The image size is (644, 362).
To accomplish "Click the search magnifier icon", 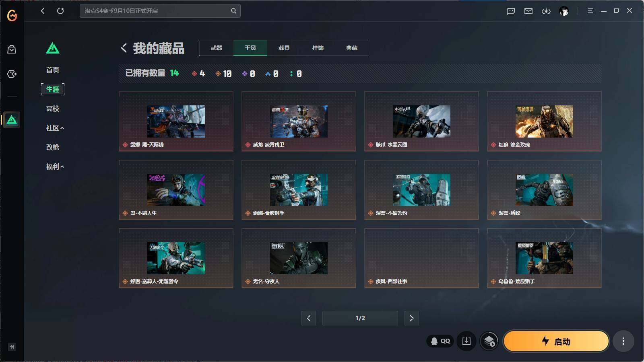I will pos(233,11).
